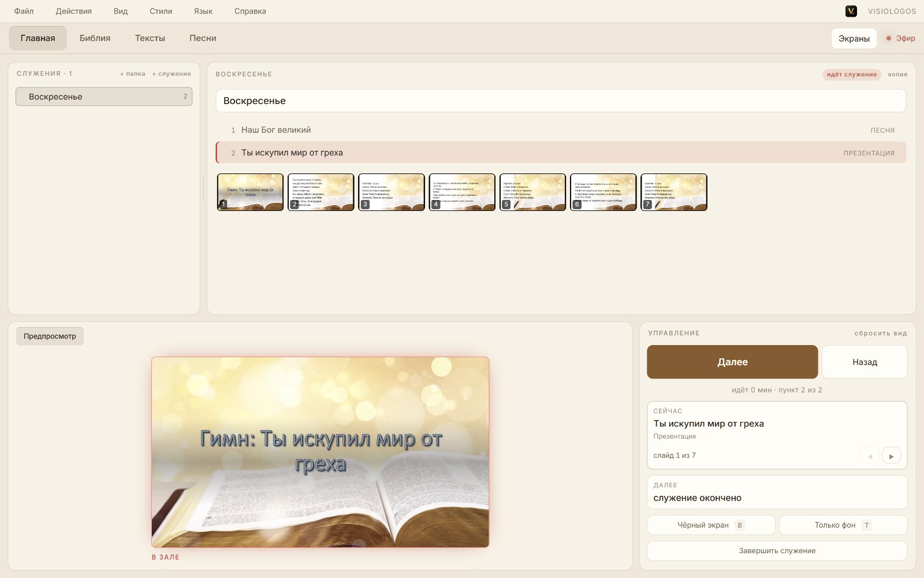The width and height of the screenshot is (924, 578).
Task: Select the item Наш Бог великий
Action: pos(561,130)
